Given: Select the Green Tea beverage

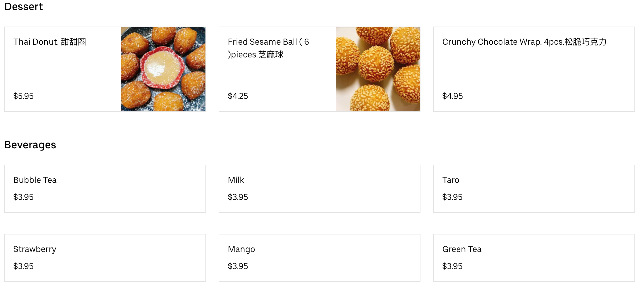Looking at the screenshot, I should [462, 249].
